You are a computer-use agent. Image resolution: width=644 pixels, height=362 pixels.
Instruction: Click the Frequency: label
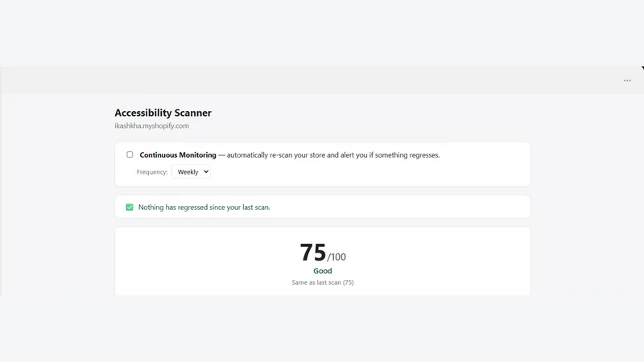152,172
